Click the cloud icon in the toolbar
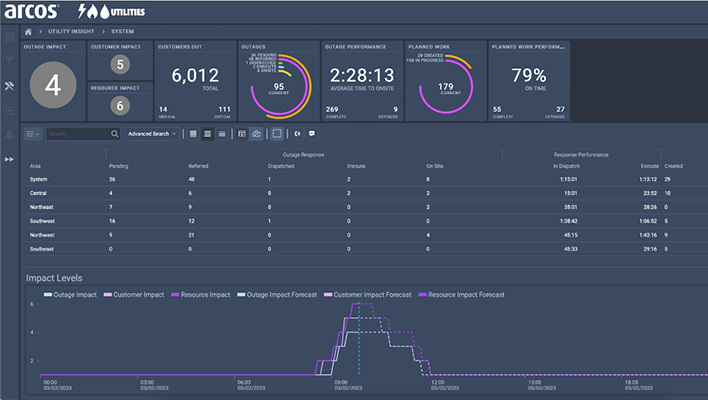 [256, 133]
